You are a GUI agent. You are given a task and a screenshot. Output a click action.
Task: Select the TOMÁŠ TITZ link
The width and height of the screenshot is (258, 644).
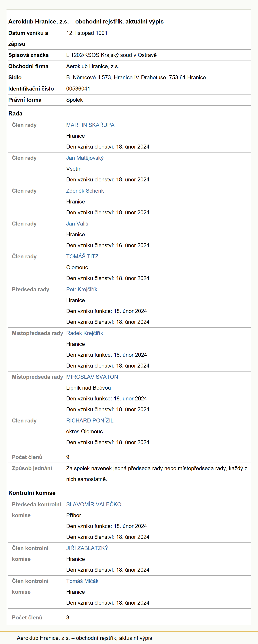[82, 257]
